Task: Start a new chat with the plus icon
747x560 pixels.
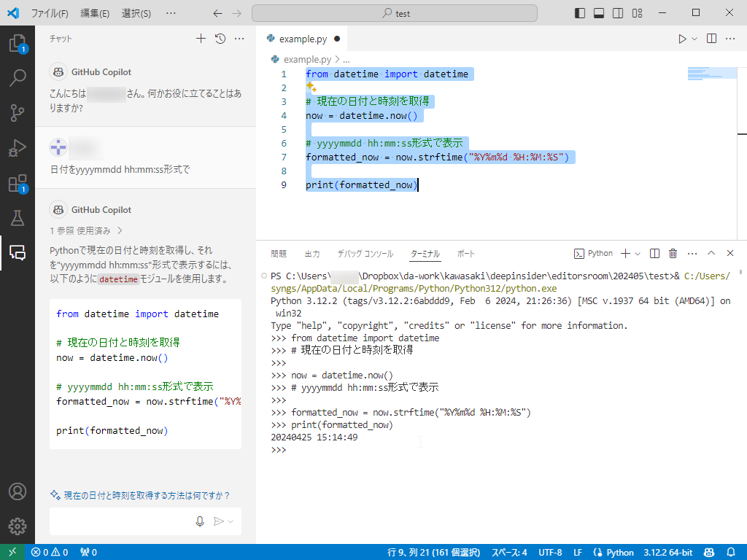Action: (x=201, y=38)
